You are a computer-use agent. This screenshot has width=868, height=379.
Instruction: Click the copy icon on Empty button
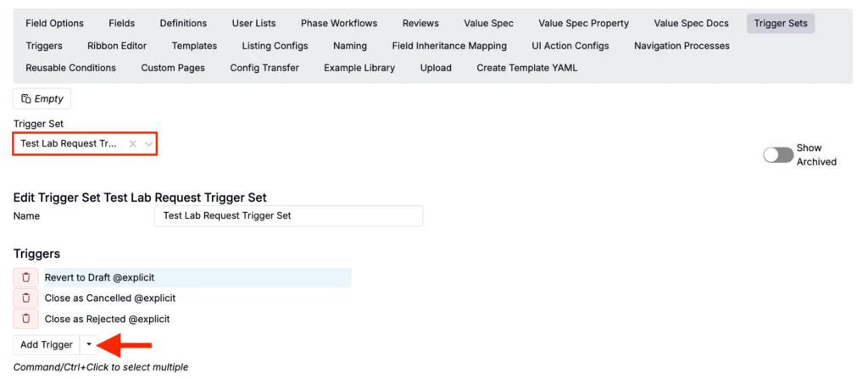pyautogui.click(x=26, y=99)
